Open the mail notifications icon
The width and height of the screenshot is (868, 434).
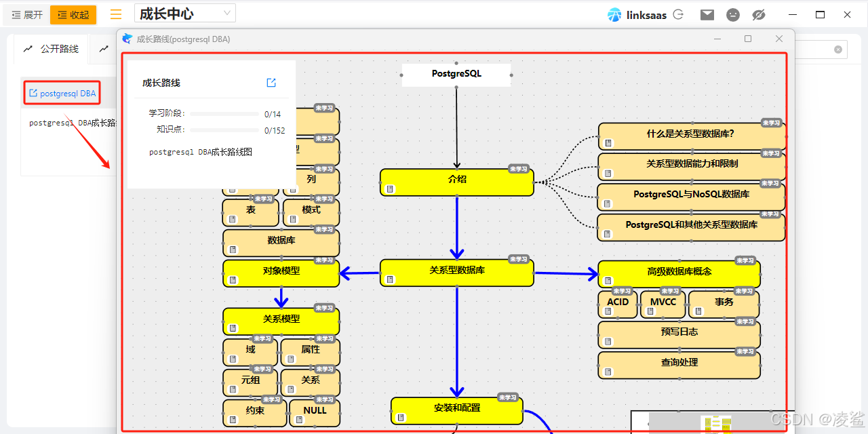(x=707, y=14)
